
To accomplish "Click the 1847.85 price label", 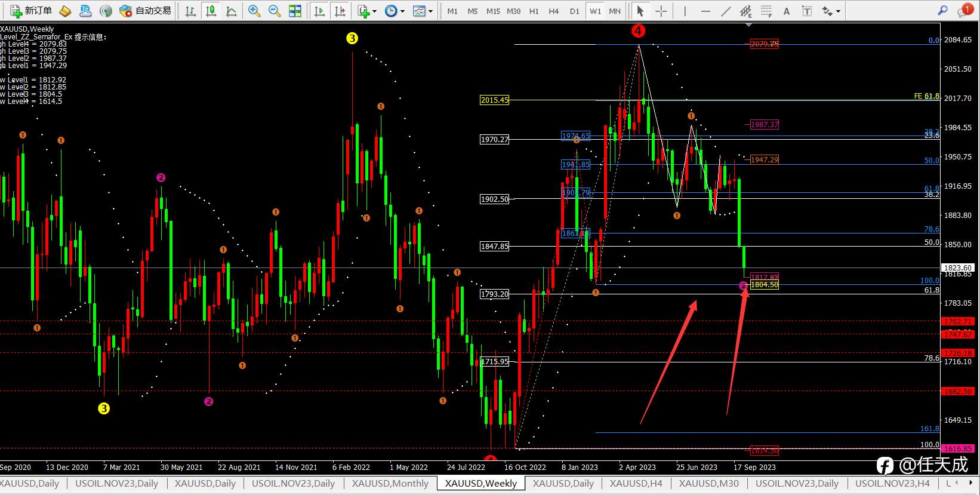I will 495,246.
